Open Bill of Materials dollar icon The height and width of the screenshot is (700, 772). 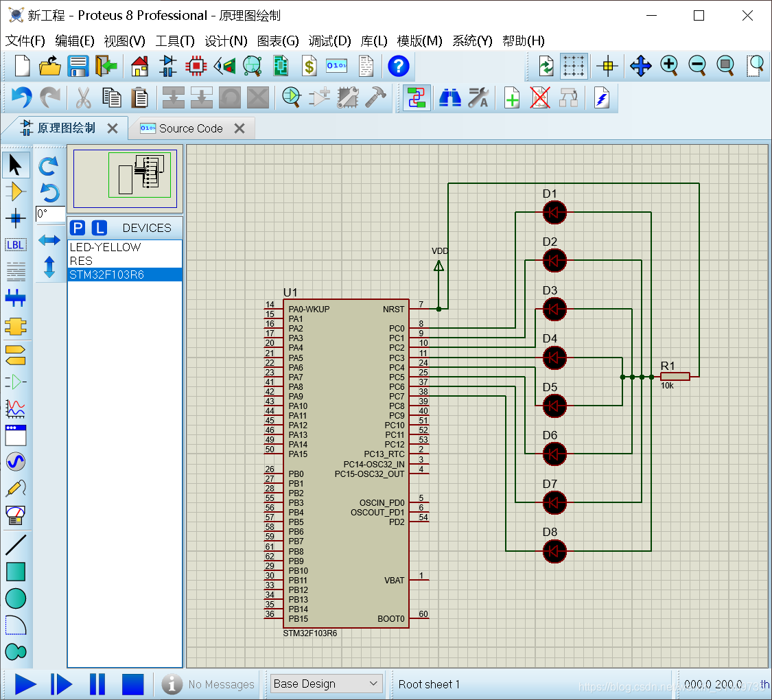point(309,66)
